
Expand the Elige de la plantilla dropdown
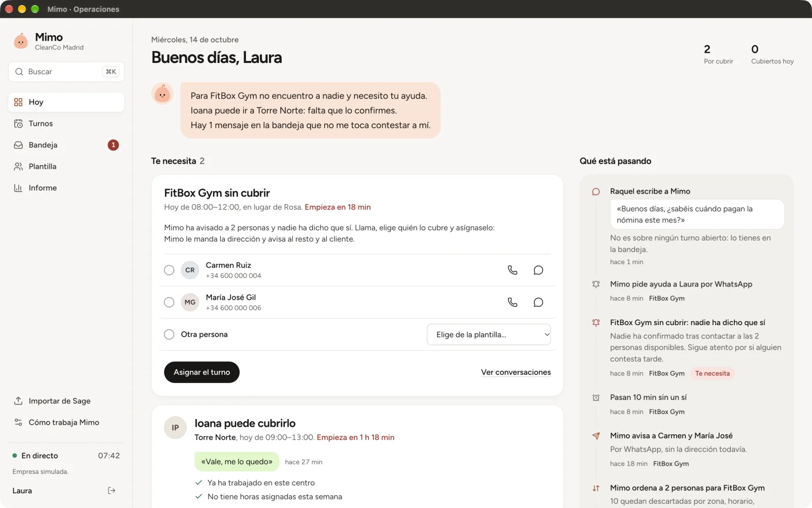pyautogui.click(x=489, y=334)
